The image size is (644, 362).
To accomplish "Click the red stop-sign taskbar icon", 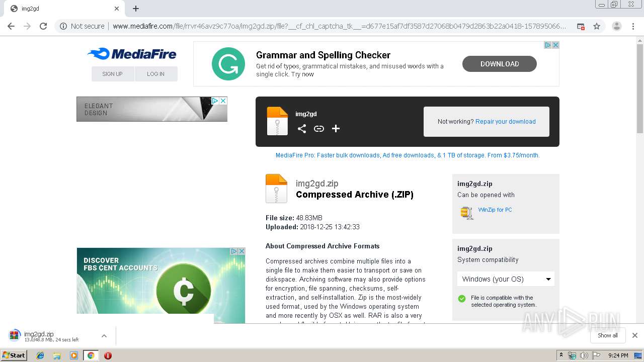I will click(x=108, y=355).
